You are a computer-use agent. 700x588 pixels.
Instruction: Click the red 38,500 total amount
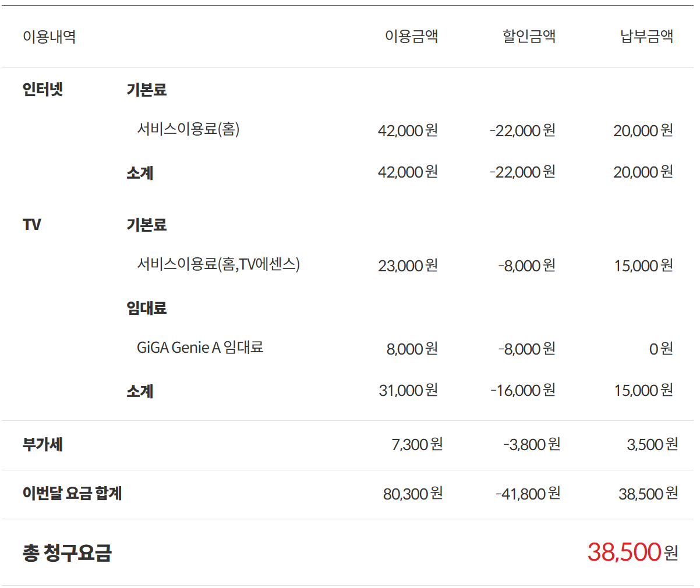[624, 552]
